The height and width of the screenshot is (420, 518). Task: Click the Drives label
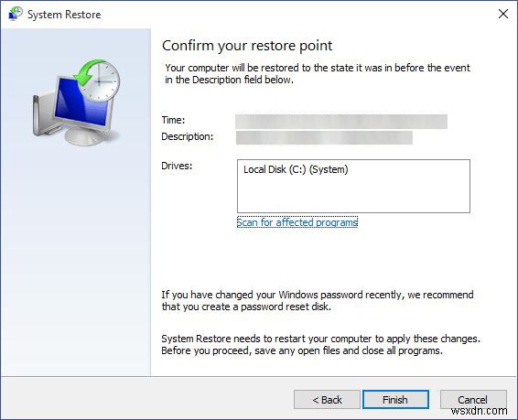pyautogui.click(x=177, y=166)
